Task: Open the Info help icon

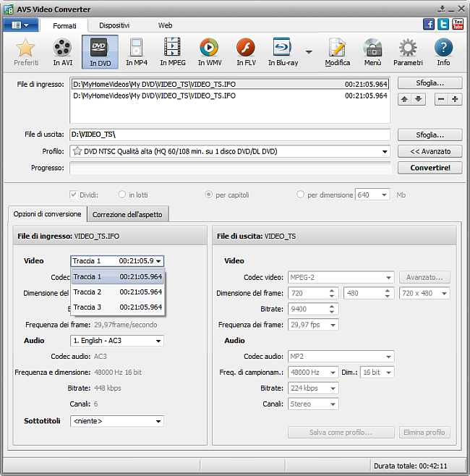Action: 443,52
